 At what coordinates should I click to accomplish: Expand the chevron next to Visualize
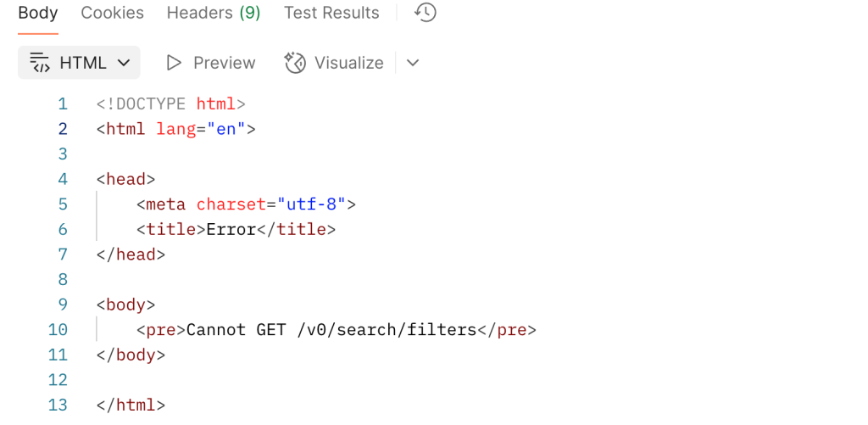click(413, 63)
